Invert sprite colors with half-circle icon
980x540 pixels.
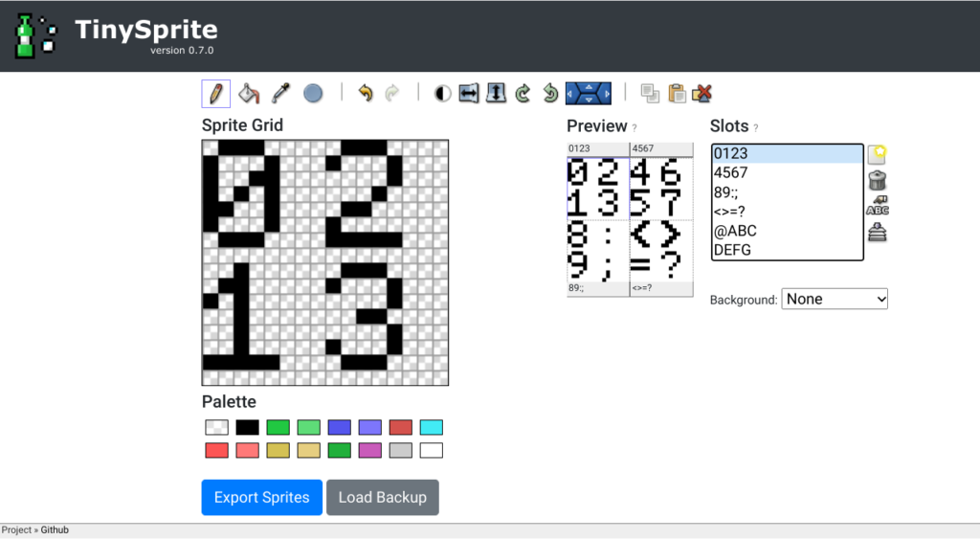coord(442,93)
